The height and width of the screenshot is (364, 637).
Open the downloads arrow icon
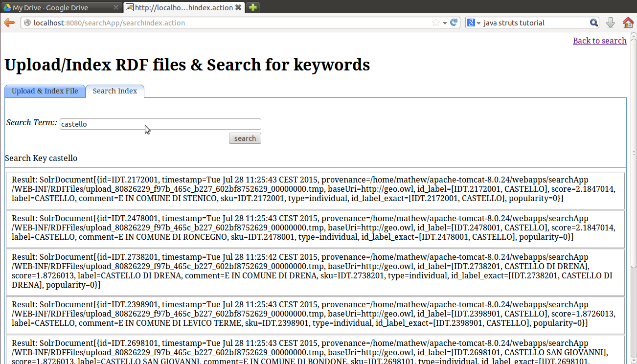click(610, 23)
